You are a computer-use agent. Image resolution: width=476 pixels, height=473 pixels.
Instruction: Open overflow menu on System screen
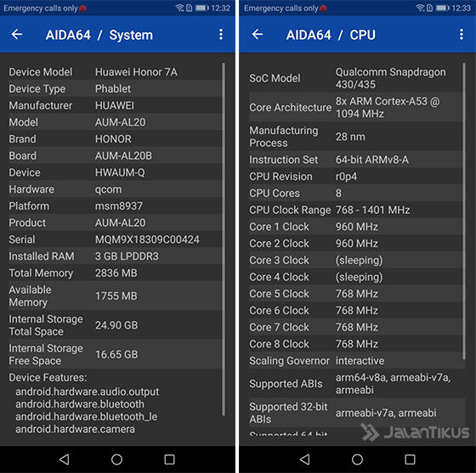pos(221,34)
